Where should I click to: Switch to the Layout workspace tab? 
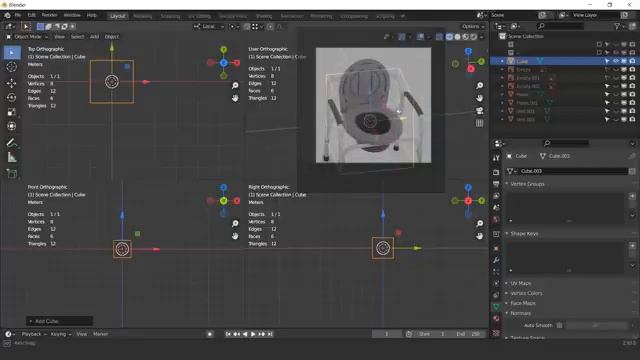(118, 16)
